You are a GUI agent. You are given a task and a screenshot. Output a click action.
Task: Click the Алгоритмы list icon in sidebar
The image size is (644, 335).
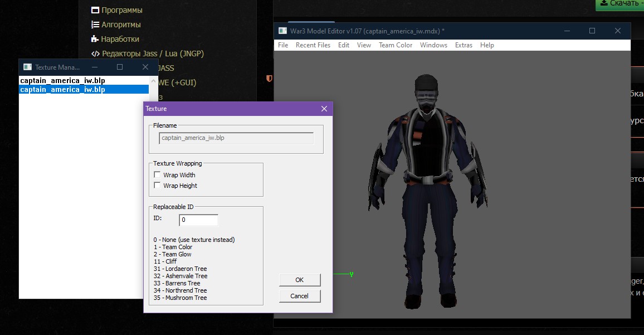point(95,25)
